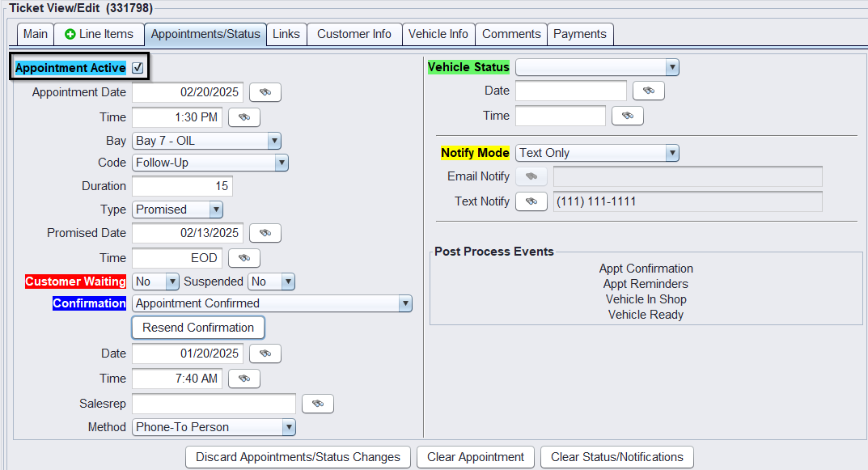Viewport: 868px width, 470px height.
Task: Click the lookup icon beside appointment Time 1:30 PM
Action: click(243, 117)
